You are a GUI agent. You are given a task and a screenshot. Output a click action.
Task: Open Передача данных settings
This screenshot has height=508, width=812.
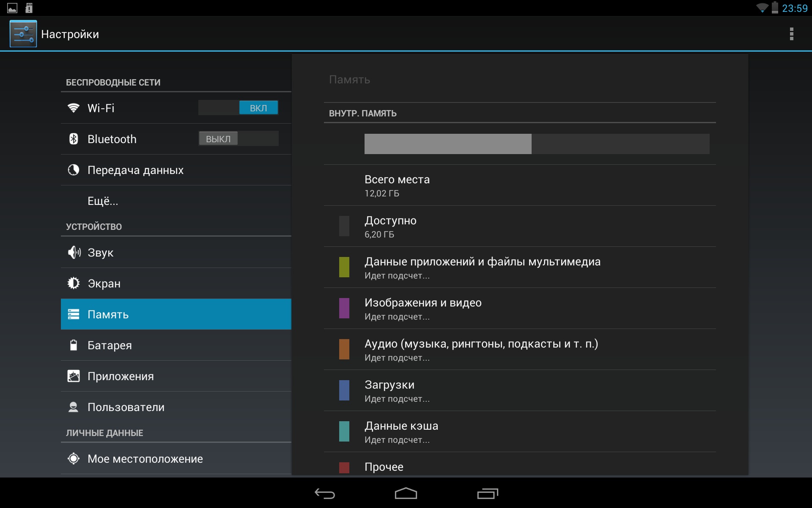coord(135,170)
